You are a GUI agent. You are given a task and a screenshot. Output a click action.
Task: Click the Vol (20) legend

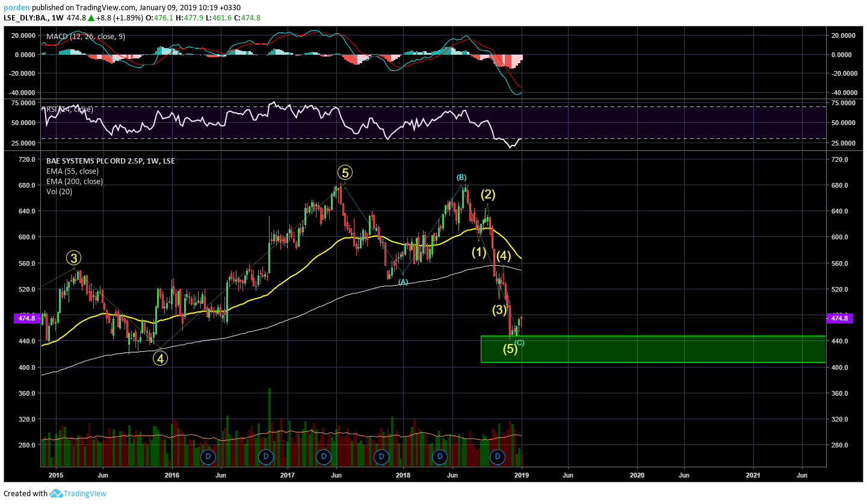click(60, 192)
